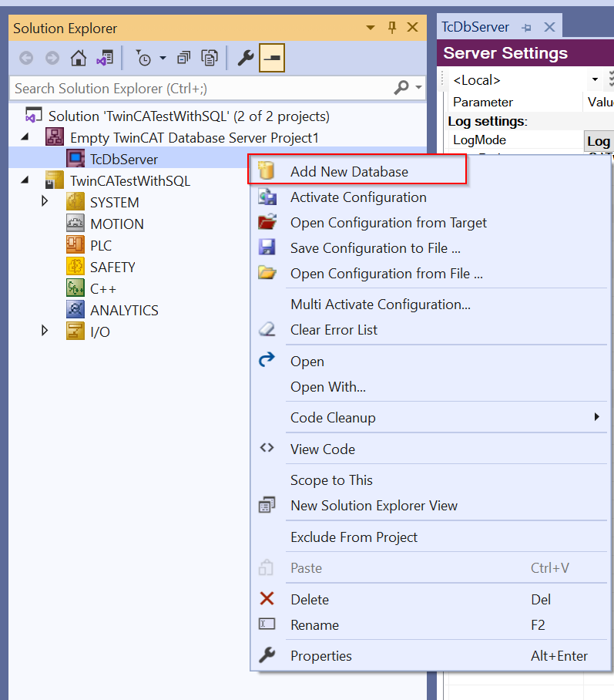614x700 pixels.
Task: Click the Log value cell for LogMode
Action: 599,141
